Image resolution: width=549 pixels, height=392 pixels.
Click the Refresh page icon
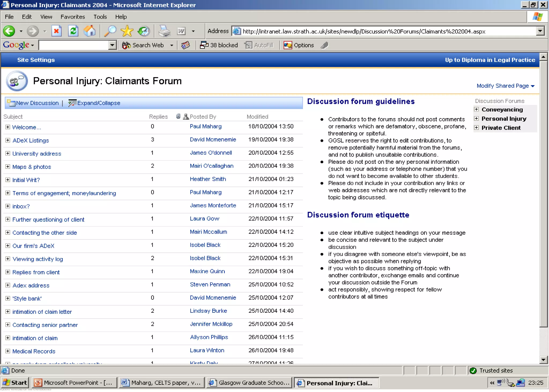click(73, 31)
